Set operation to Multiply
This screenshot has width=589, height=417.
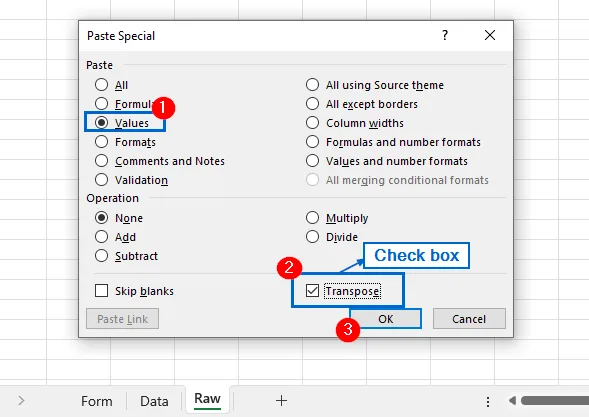coord(313,218)
